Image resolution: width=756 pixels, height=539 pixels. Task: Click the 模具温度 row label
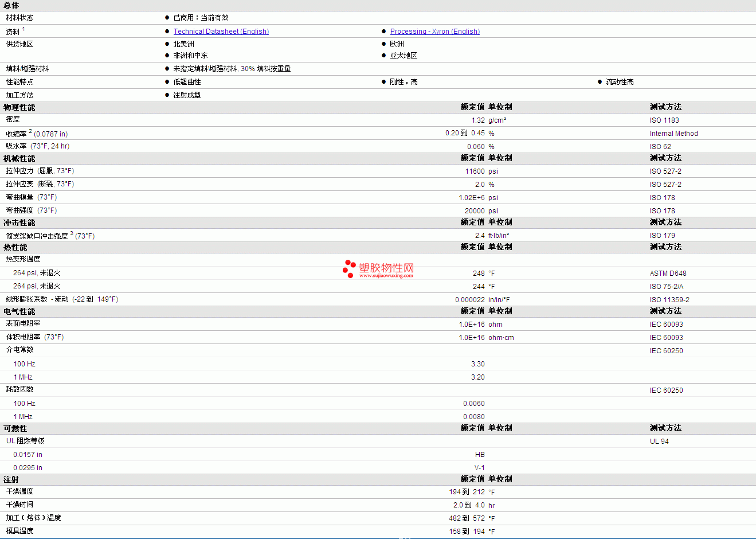(20, 531)
